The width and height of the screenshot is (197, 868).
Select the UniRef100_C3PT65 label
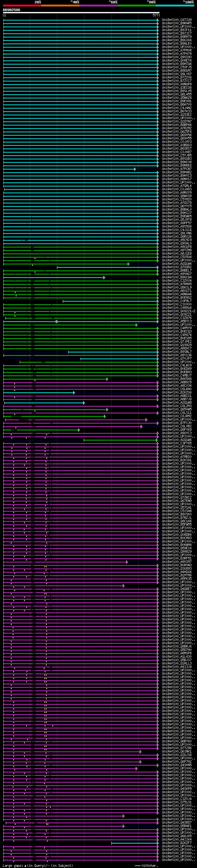pos(176,443)
